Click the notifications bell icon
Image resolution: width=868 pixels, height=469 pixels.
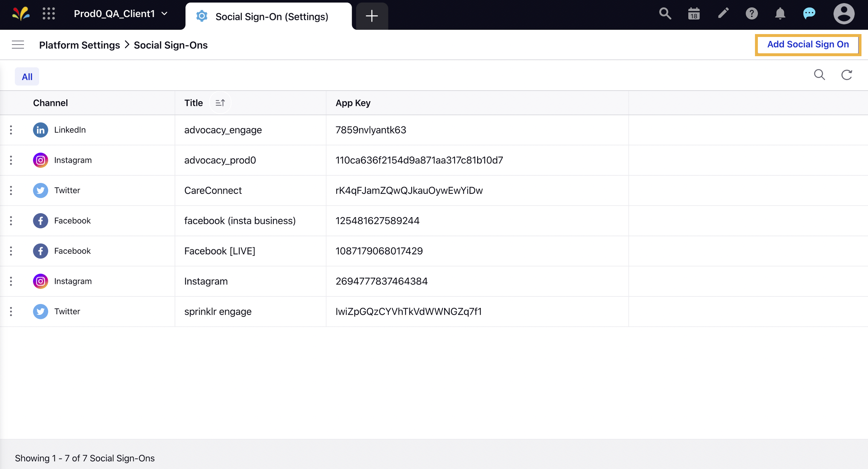pos(780,14)
